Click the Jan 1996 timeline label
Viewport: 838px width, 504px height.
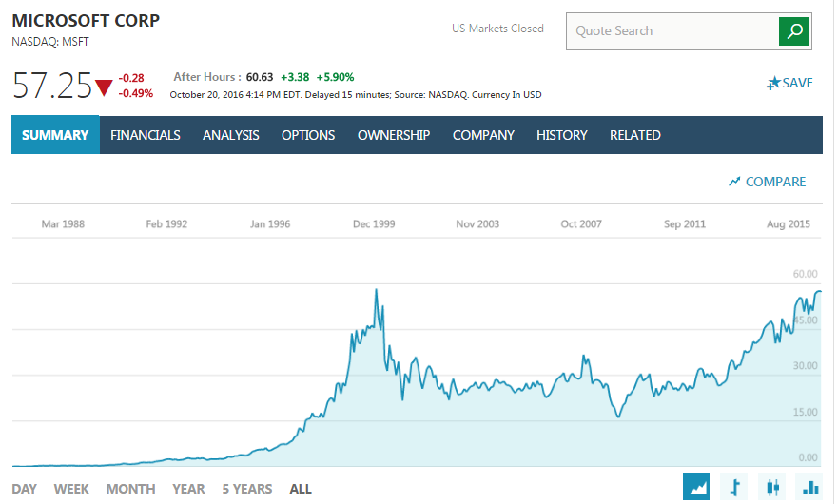270,223
